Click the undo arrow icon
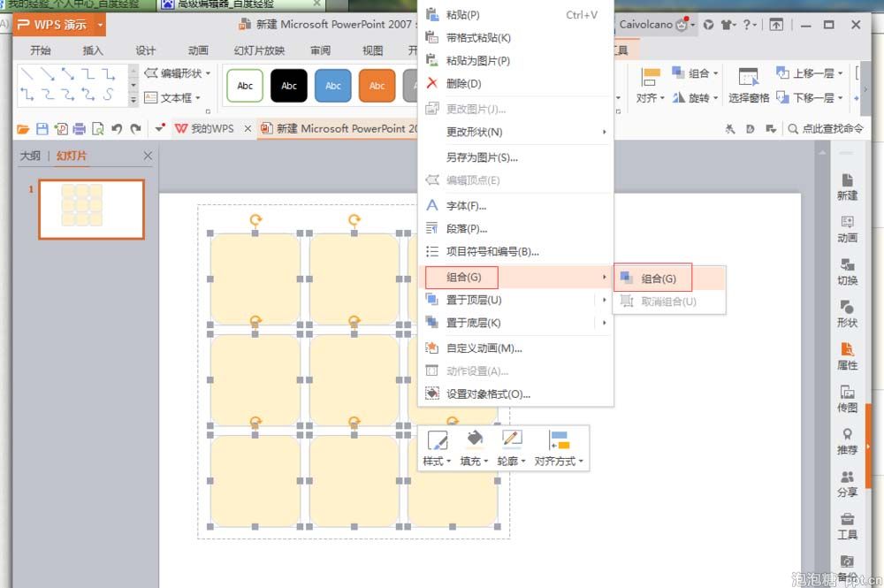 117,129
